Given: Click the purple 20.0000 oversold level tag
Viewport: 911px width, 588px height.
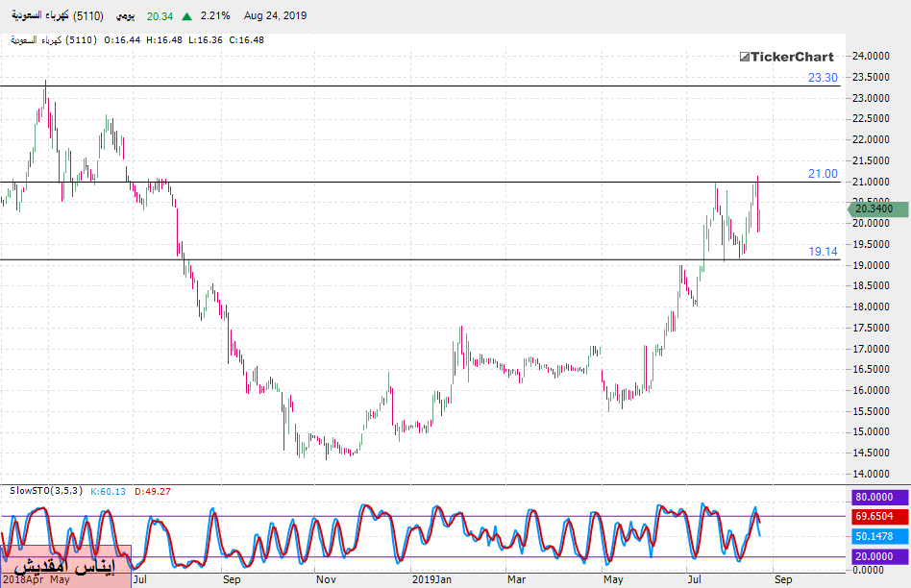Looking at the screenshot, I should pyautogui.click(x=878, y=556).
